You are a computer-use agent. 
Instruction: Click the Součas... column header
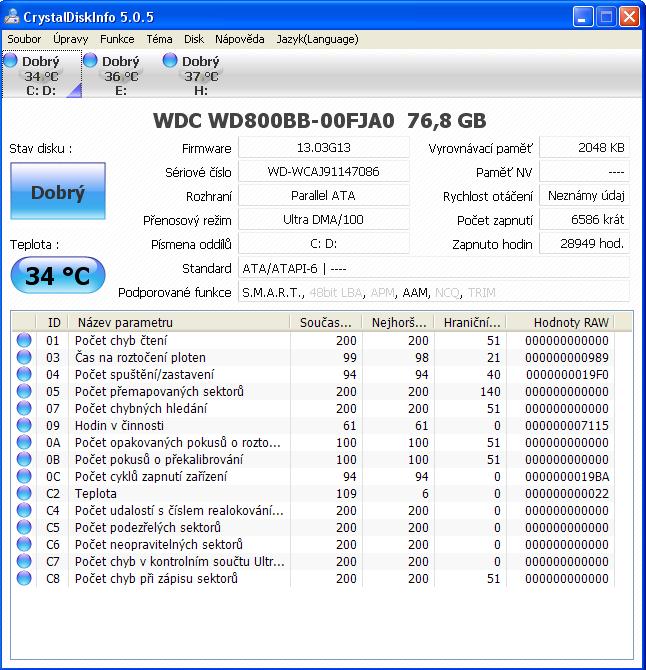click(x=326, y=322)
